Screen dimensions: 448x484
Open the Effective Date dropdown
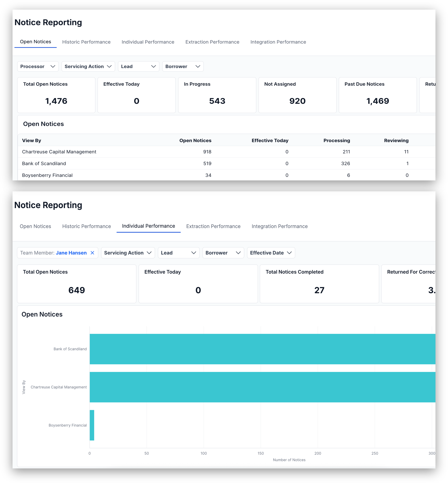[x=271, y=253]
